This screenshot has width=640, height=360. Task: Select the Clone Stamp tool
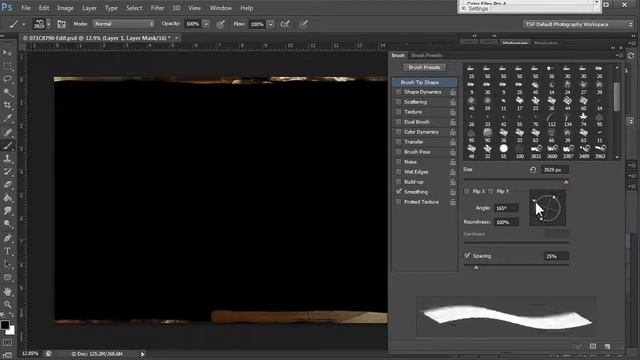tap(7, 158)
